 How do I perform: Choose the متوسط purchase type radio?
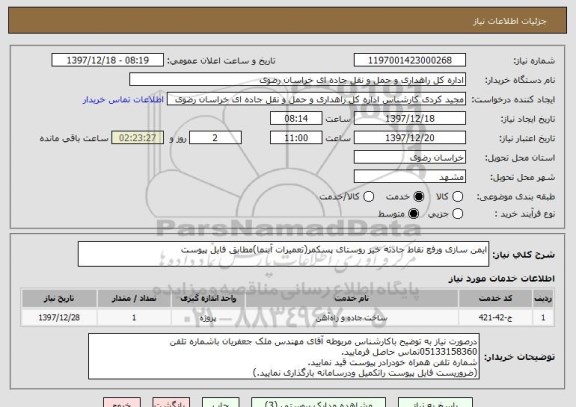click(414, 214)
